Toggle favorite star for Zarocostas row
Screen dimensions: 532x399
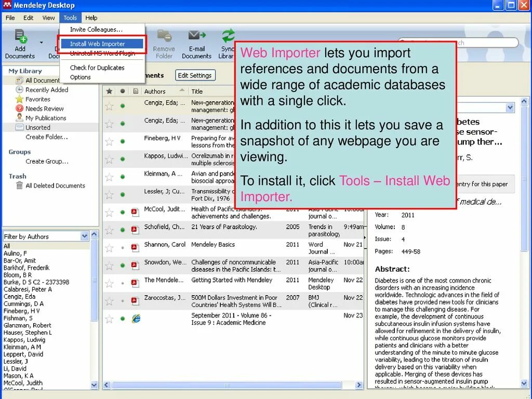coord(109,301)
